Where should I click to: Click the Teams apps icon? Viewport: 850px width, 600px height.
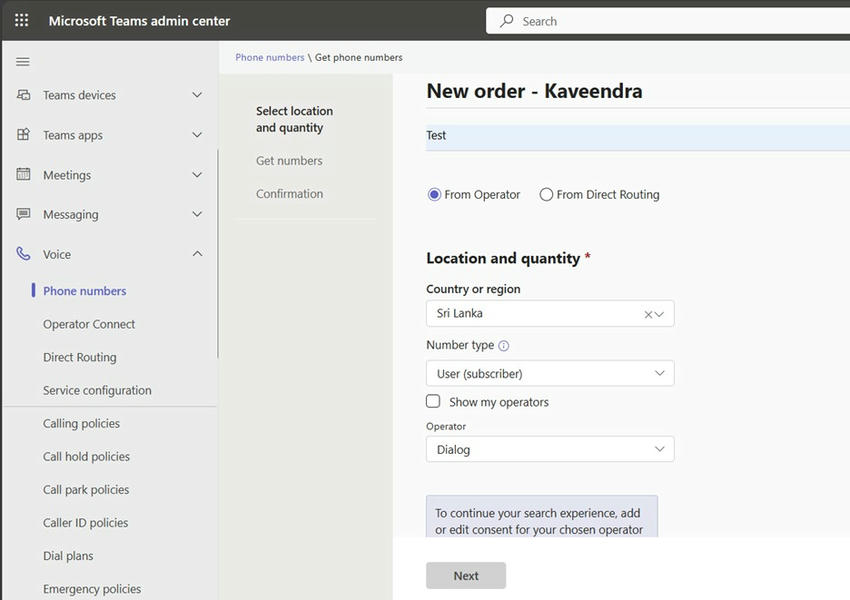coord(23,134)
